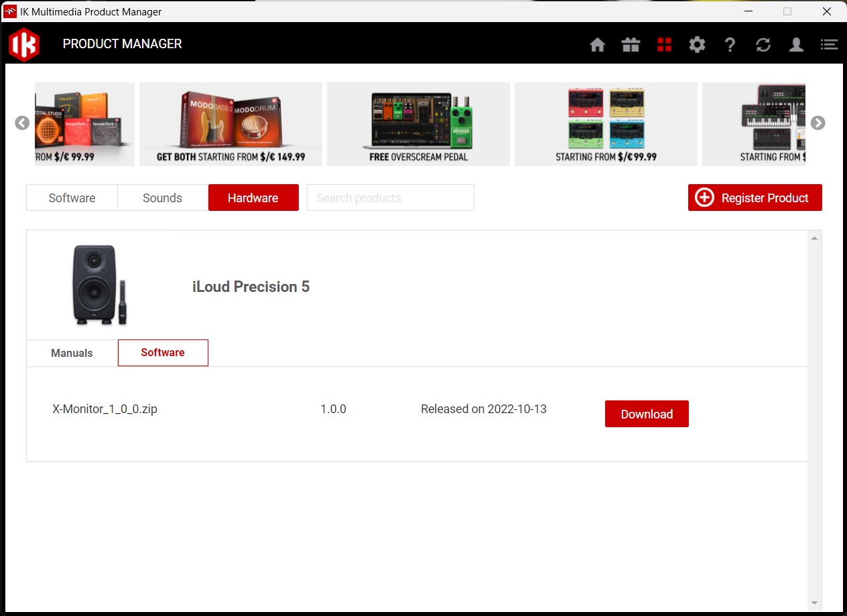Click the IK Multimedia logo
Screen dimensions: 847x616
(x=24, y=45)
